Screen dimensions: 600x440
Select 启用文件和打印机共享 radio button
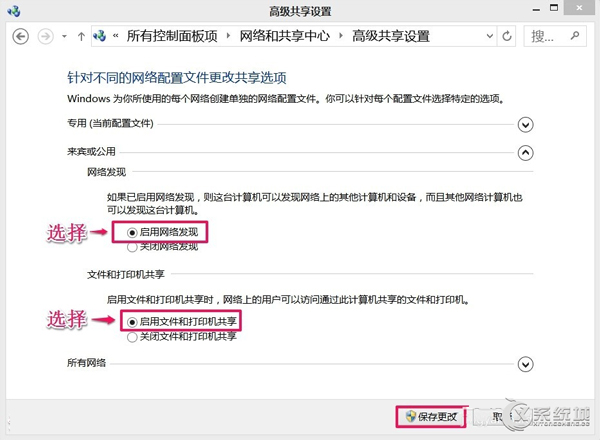tap(132, 322)
